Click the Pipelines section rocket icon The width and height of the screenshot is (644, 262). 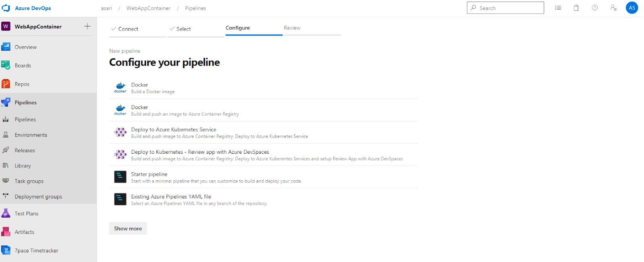6,102
